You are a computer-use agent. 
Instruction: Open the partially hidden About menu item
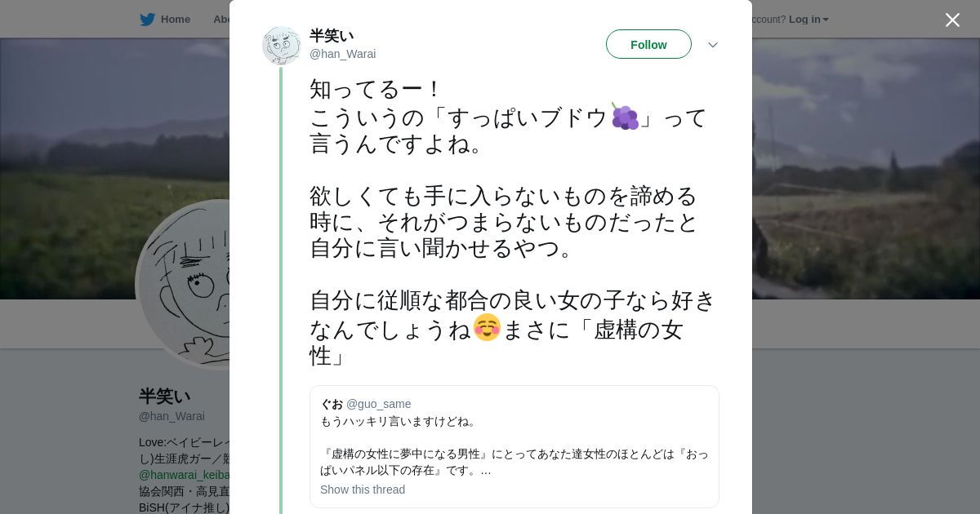pyautogui.click(x=221, y=20)
